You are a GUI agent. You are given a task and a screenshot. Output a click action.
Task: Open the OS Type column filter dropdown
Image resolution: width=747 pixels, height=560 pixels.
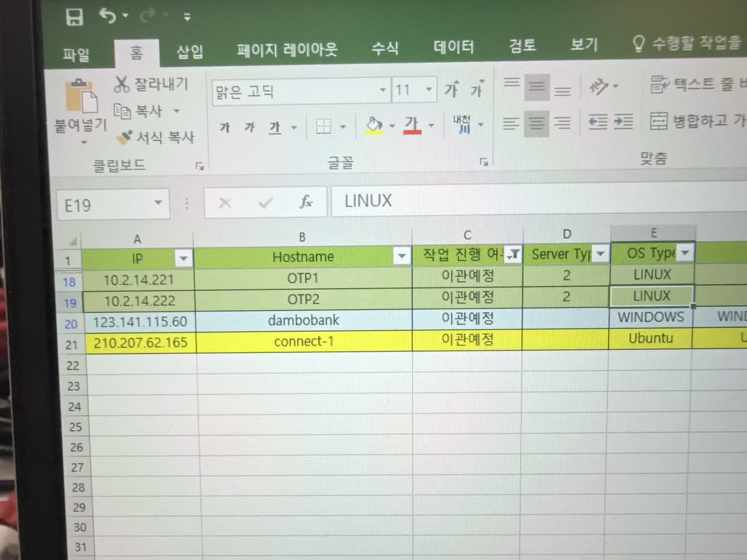[x=685, y=253]
